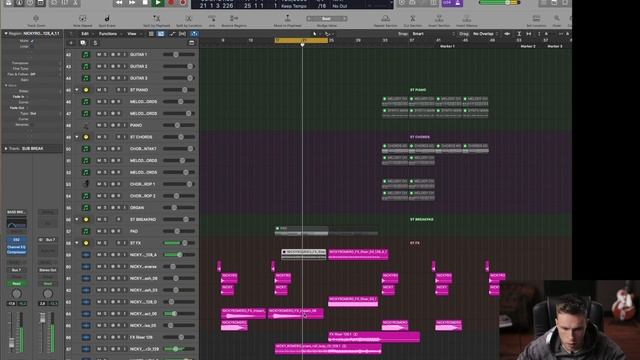Image resolution: width=640 pixels, height=360 pixels.
Task: Click the Split by Playhead toolbar icon
Action: click(156, 18)
